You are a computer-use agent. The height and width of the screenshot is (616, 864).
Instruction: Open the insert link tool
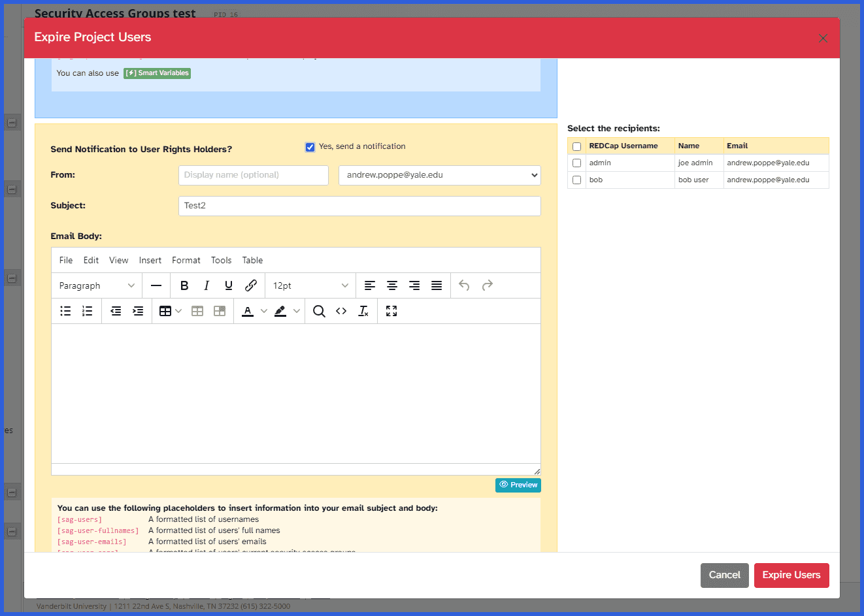coord(251,285)
